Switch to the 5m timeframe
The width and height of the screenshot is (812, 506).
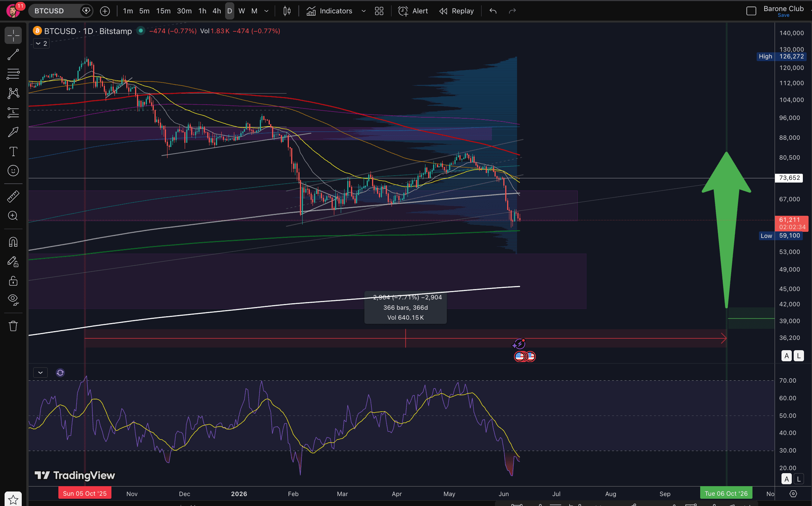click(144, 11)
